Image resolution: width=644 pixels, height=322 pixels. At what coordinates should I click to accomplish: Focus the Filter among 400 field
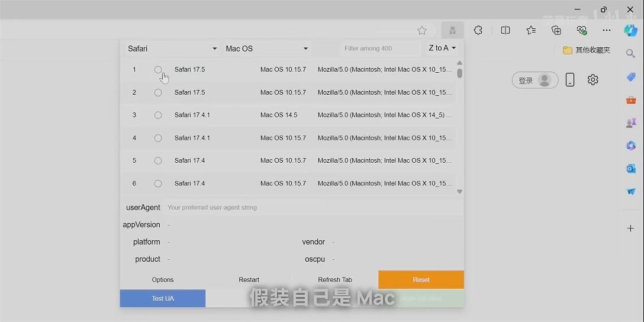(381, 49)
